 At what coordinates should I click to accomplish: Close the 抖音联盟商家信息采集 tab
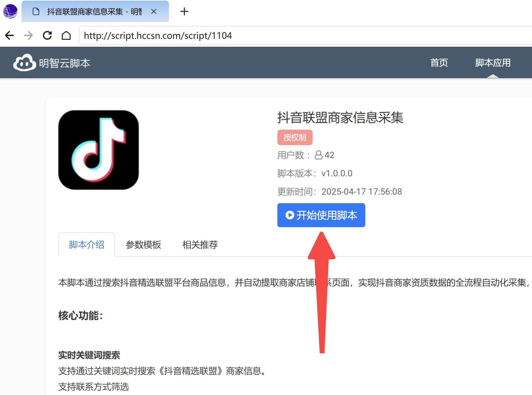click(x=154, y=12)
